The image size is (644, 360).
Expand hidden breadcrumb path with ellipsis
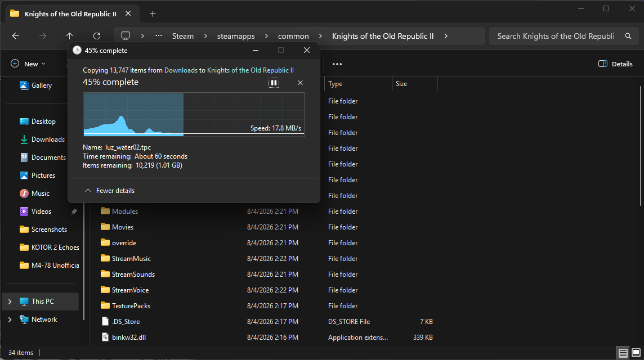[159, 36]
